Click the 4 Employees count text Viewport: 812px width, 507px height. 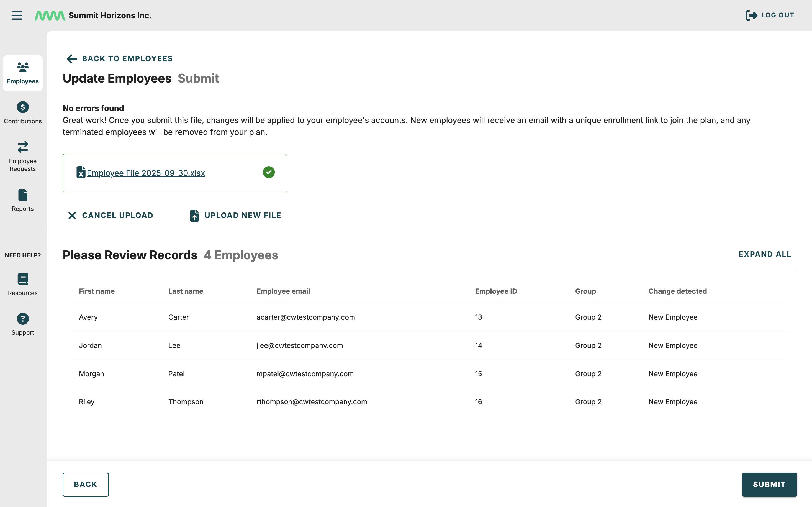(241, 255)
